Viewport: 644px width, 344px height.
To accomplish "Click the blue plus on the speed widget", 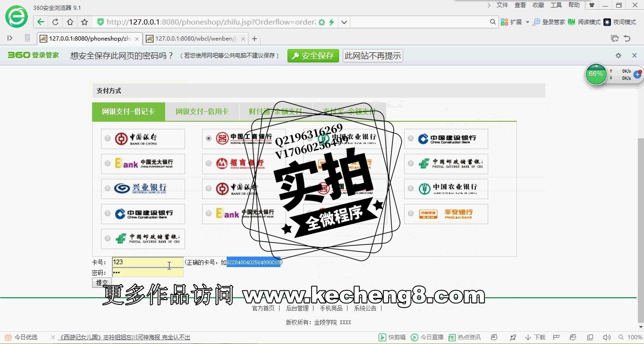I will 637,75.
